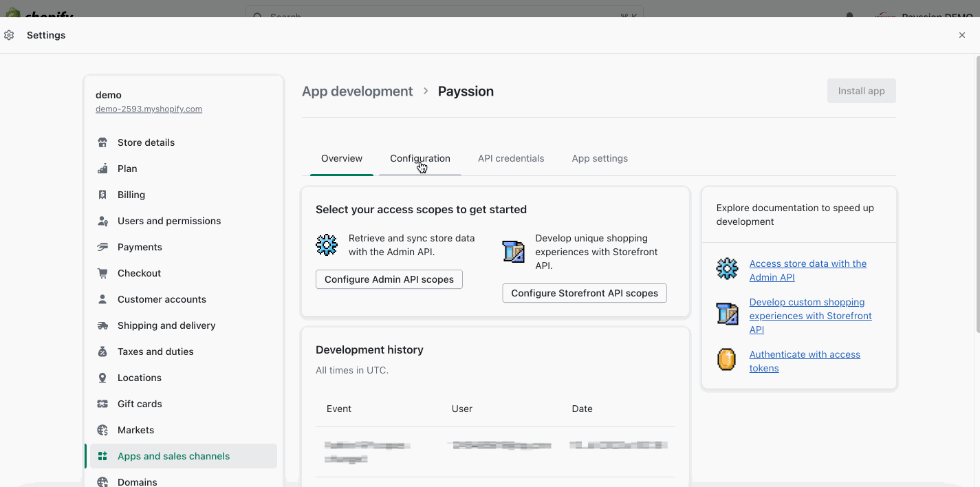
Task: Open the demo-2593.myshopify.com store link
Action: [x=149, y=109]
